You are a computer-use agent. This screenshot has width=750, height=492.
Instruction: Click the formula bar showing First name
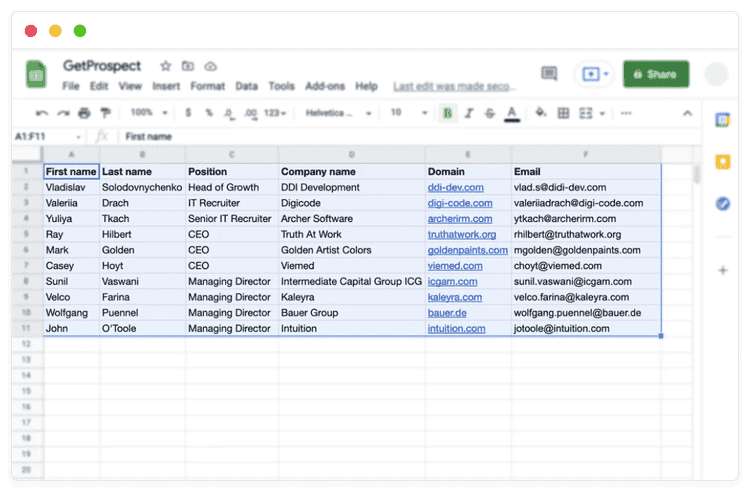click(411, 137)
